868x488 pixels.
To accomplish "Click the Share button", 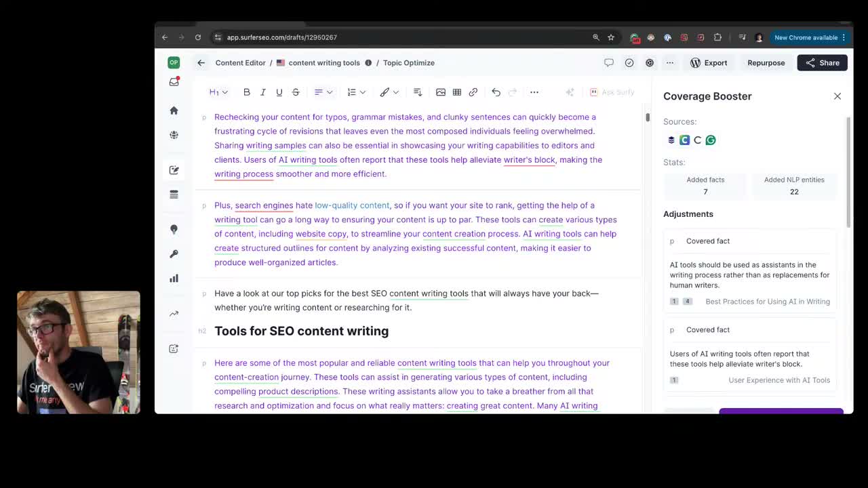I will pos(823,63).
